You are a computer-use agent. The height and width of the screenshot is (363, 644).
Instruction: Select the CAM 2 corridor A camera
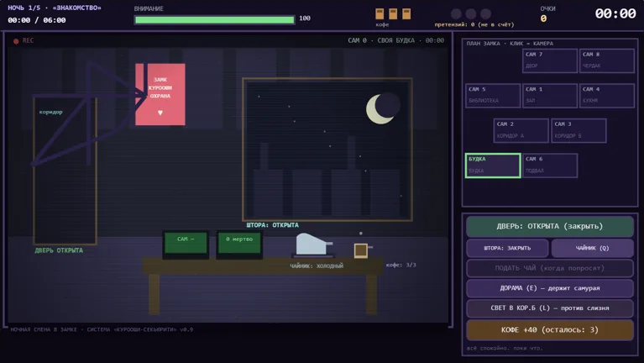(521, 130)
